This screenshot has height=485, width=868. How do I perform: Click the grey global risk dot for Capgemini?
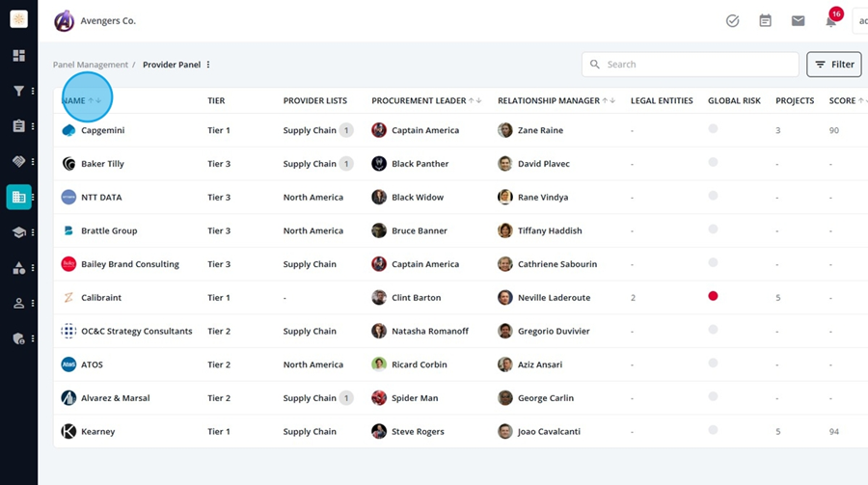713,129
